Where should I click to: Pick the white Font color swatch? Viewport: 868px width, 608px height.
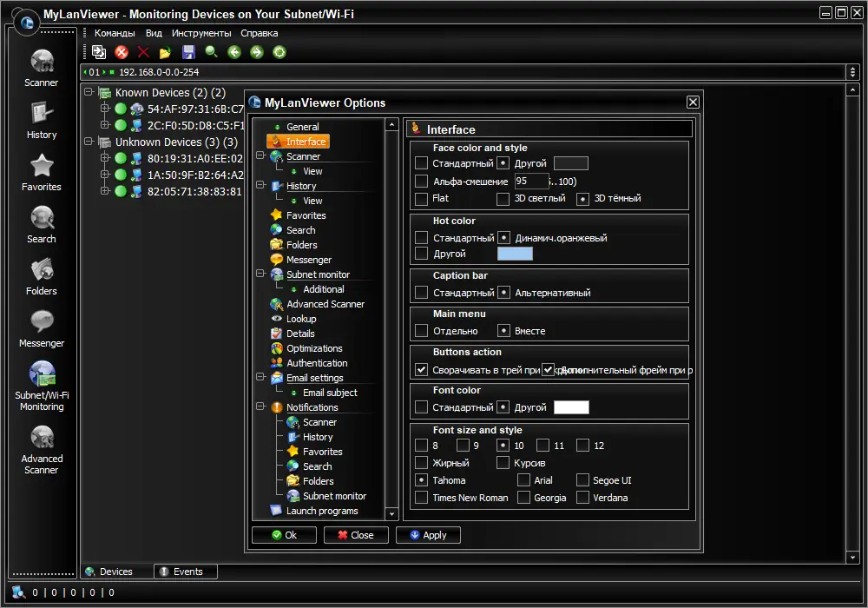click(x=571, y=407)
